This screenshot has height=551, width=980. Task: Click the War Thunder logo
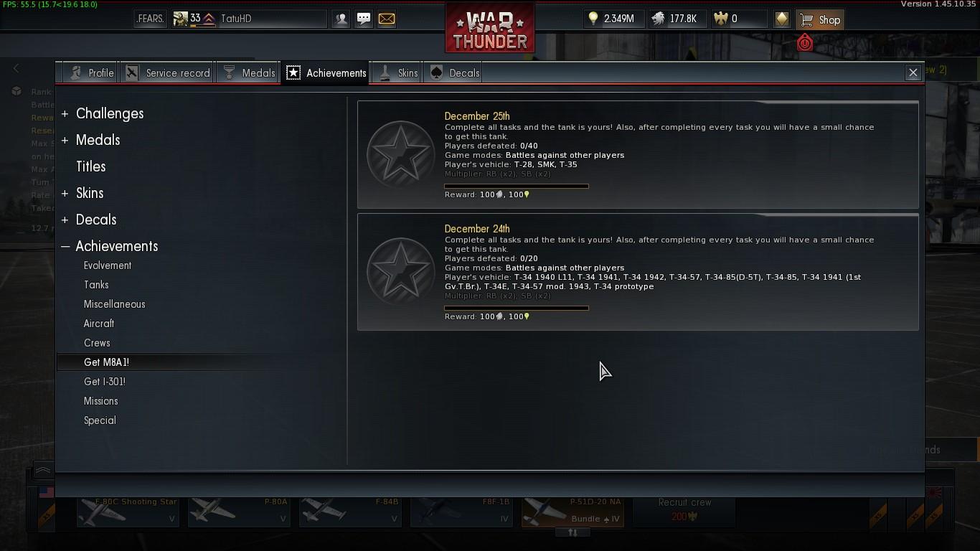[490, 27]
